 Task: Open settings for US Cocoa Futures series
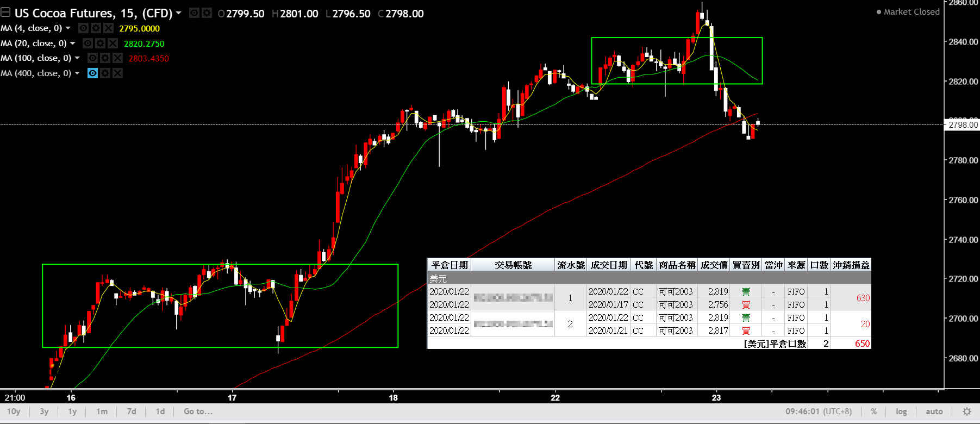click(207, 13)
